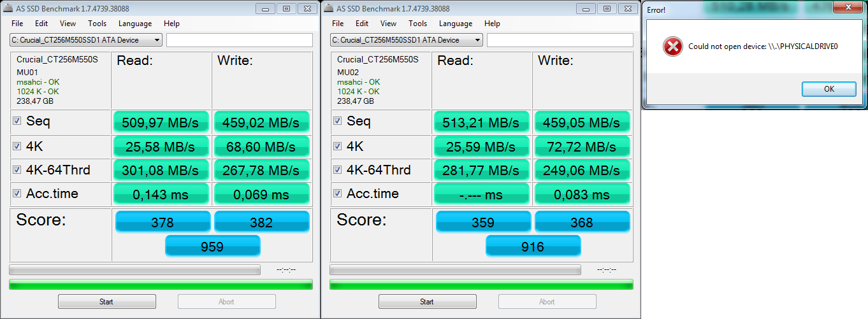This screenshot has height=319, width=868.
Task: Click access time value 0,083 ms
Action: click(582, 194)
